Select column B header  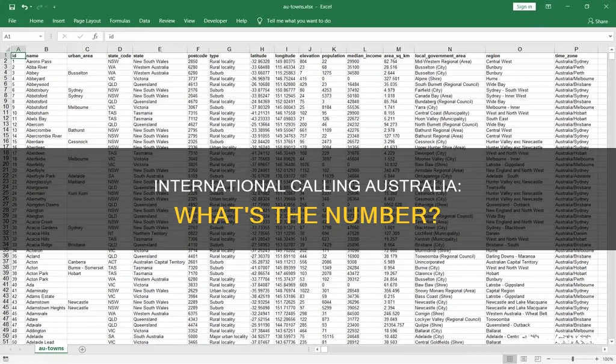pos(46,49)
